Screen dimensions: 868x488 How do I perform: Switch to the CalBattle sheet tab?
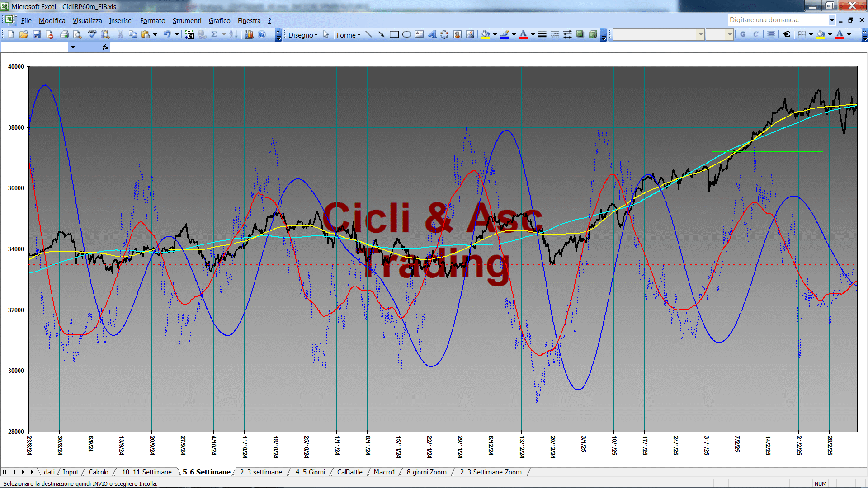tap(349, 472)
